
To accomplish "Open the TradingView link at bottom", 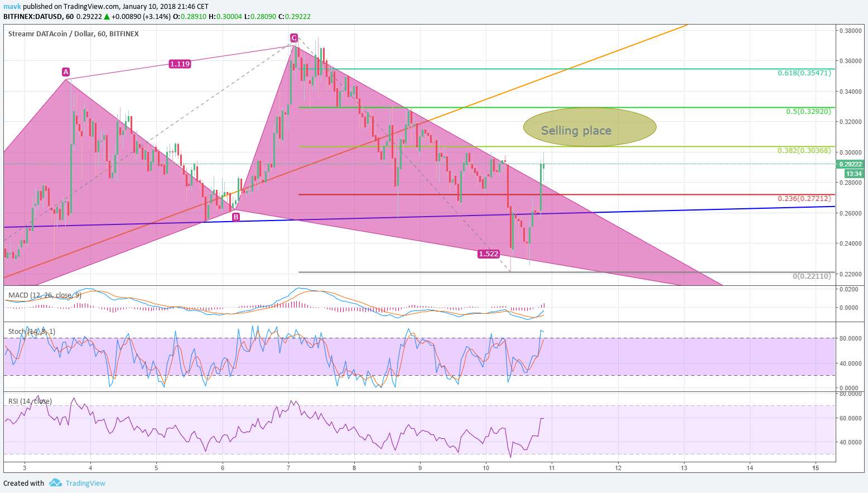I will [85, 484].
